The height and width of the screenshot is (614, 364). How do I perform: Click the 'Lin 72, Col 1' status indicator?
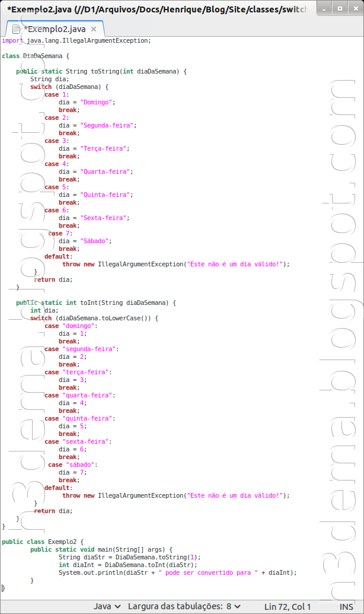pos(288,606)
